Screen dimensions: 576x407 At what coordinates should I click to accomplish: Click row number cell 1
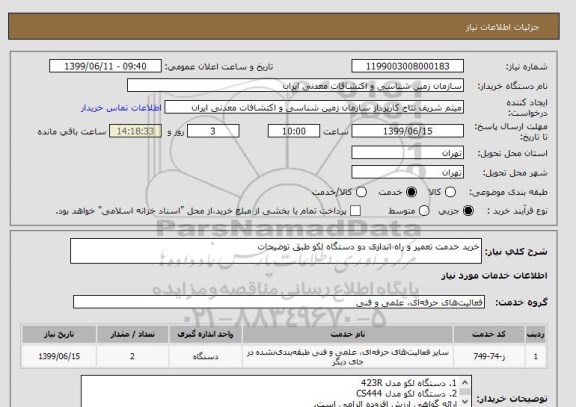(x=536, y=356)
